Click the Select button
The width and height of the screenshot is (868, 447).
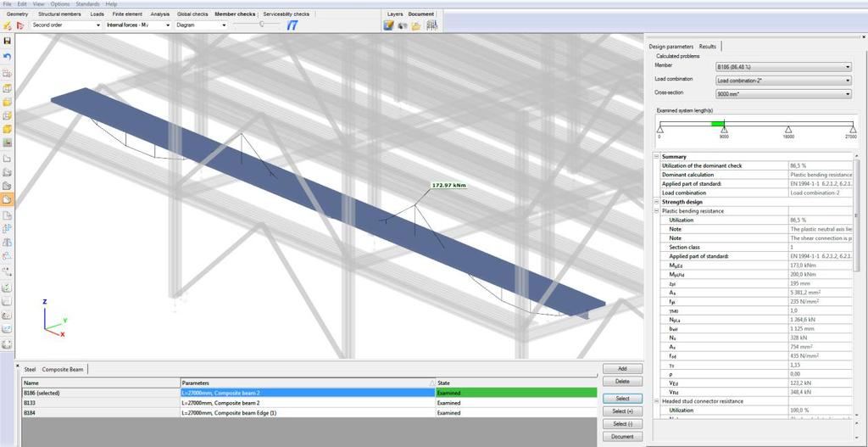[622, 399]
